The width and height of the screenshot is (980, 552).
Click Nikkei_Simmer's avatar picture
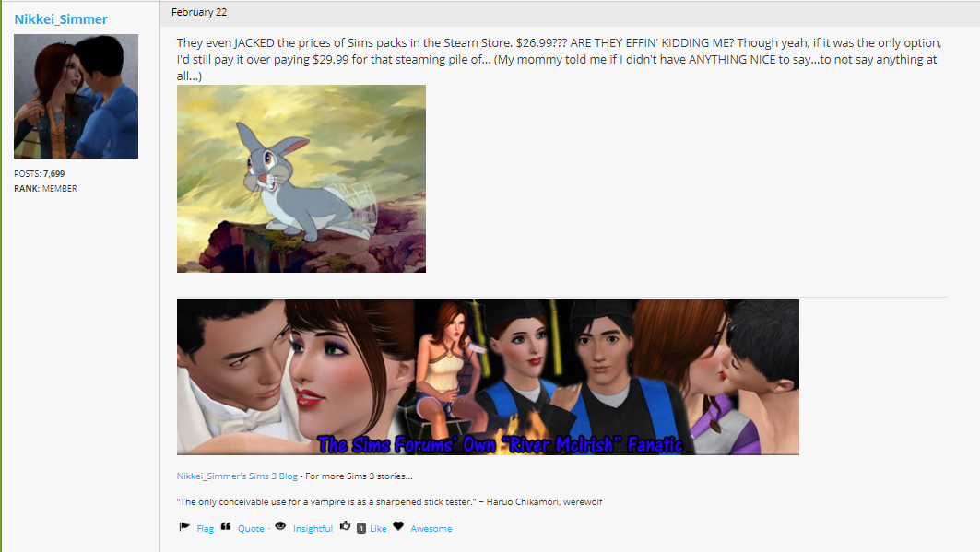(77, 96)
